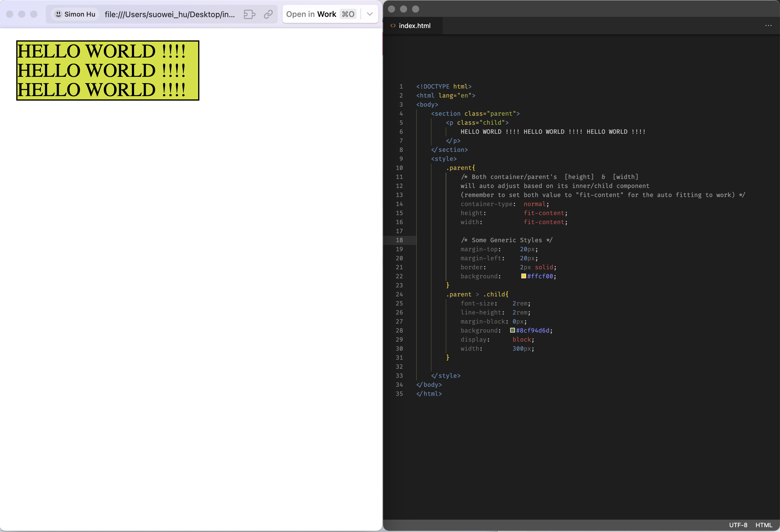Image resolution: width=780 pixels, height=532 pixels.
Task: Open the #8cf94d6d color swatch picker
Action: [x=512, y=330]
